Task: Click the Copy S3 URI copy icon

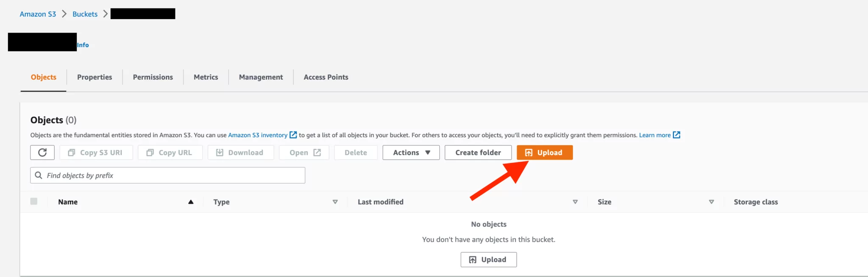Action: pyautogui.click(x=70, y=152)
